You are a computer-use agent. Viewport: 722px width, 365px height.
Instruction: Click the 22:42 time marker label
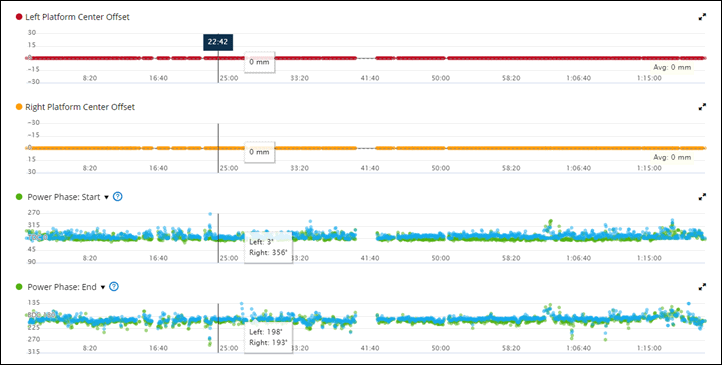point(218,41)
